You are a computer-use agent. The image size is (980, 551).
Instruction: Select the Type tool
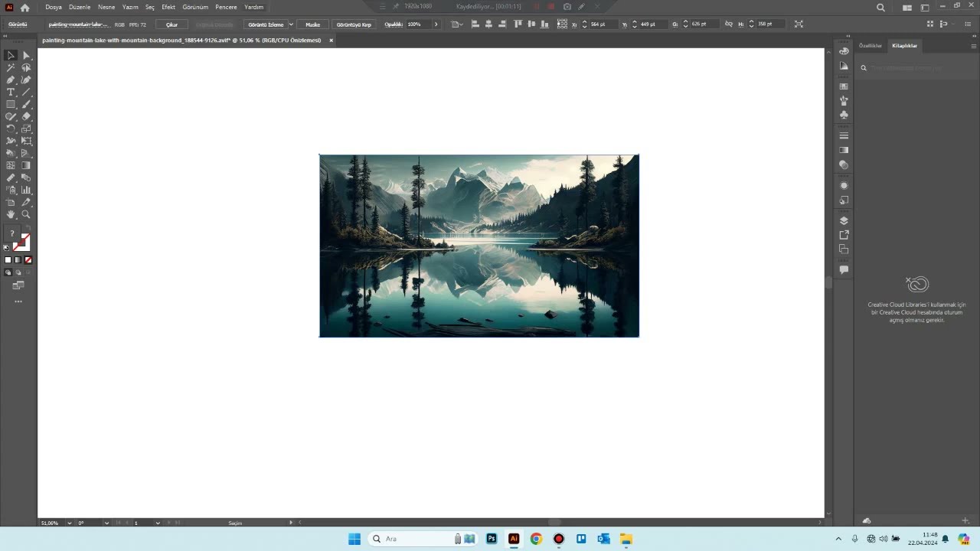point(11,92)
